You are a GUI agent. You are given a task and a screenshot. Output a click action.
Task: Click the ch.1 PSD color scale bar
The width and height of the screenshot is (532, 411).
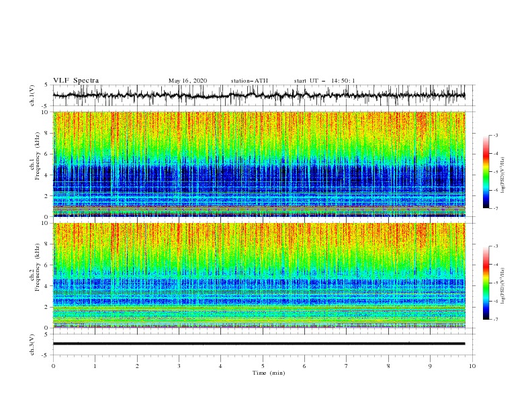tap(486, 172)
